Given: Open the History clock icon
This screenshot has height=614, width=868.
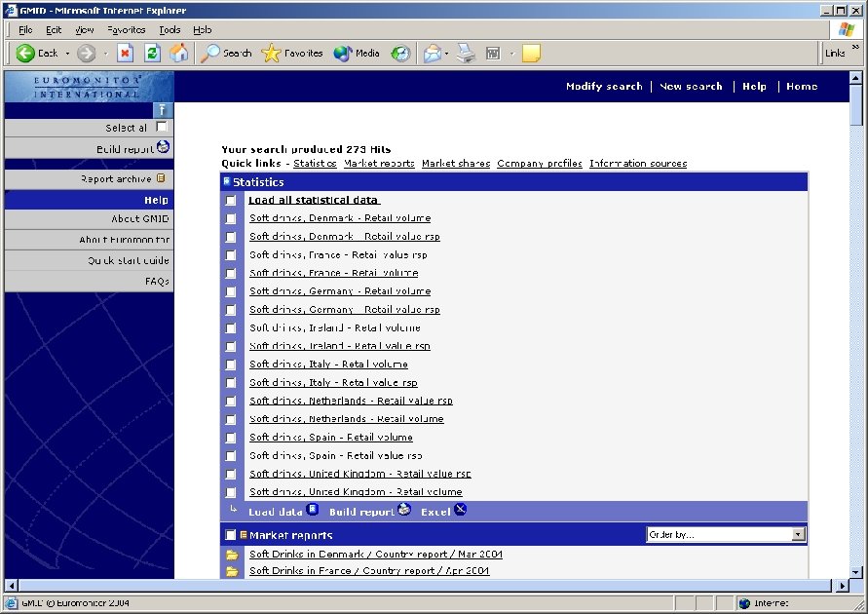Looking at the screenshot, I should pyautogui.click(x=400, y=54).
